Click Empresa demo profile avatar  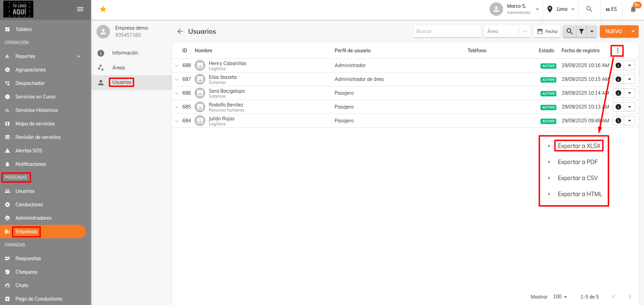(x=103, y=32)
